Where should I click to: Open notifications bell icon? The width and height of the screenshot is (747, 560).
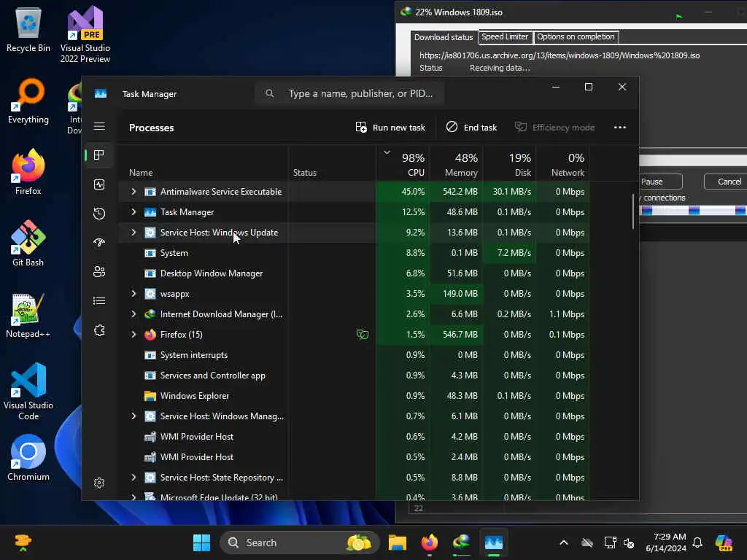point(697,542)
